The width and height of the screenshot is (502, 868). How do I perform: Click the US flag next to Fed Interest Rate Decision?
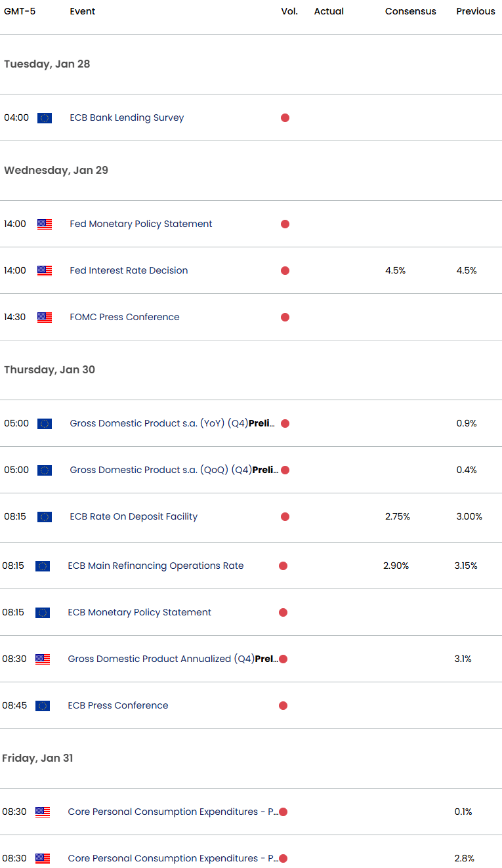43,270
